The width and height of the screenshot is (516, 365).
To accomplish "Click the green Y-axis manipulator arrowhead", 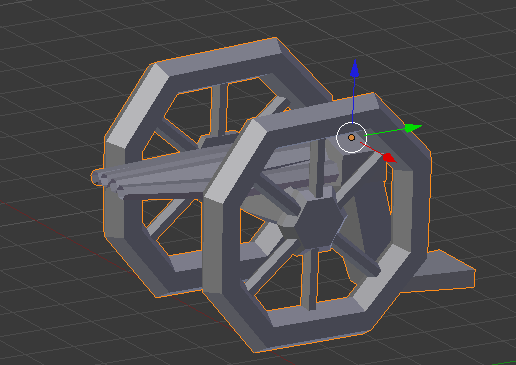I will [x=413, y=128].
